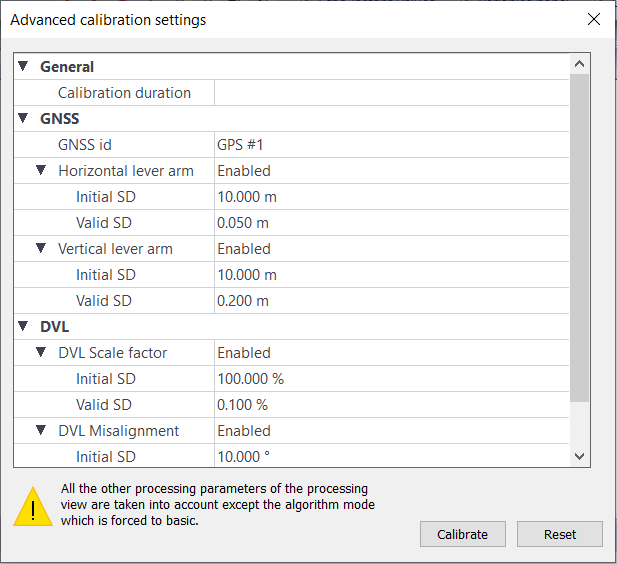617x564 pixels.
Task: Edit Horizontal lever arm Valid SD 0.050 m
Action: click(390, 223)
